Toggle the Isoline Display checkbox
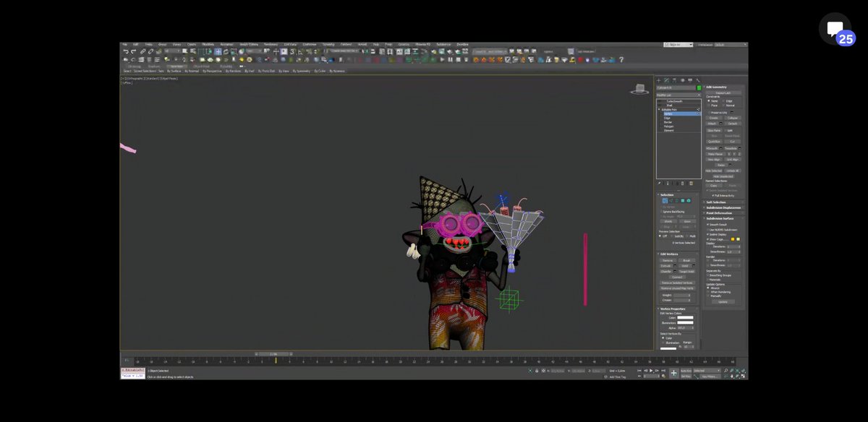This screenshot has height=422, width=868. 707,234
